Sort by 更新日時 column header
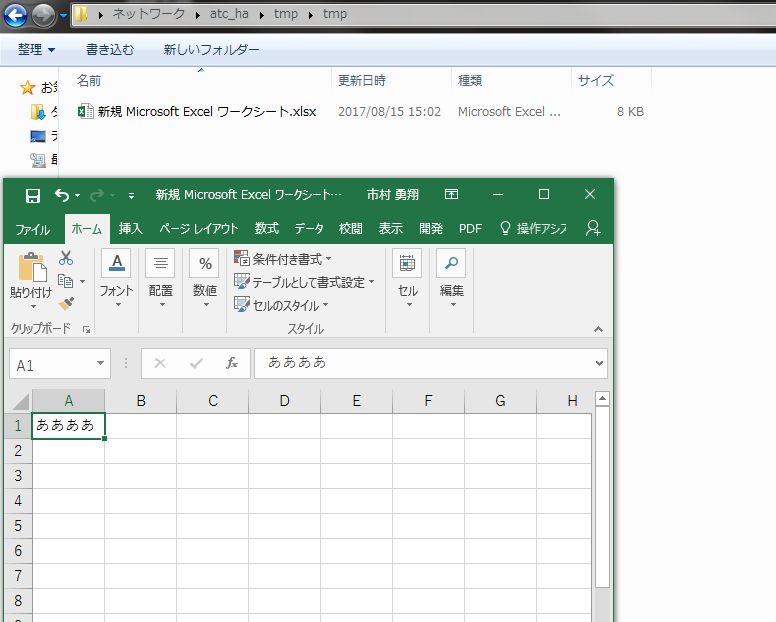 (x=391, y=80)
